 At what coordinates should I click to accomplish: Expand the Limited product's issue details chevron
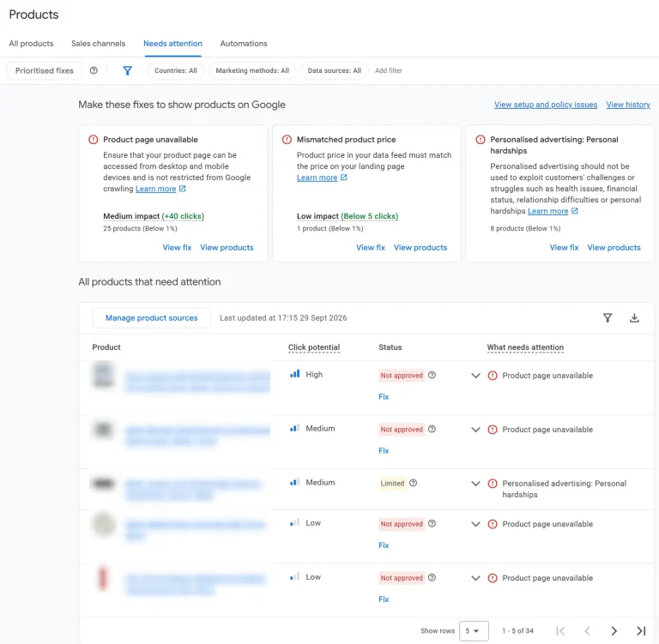pos(475,484)
